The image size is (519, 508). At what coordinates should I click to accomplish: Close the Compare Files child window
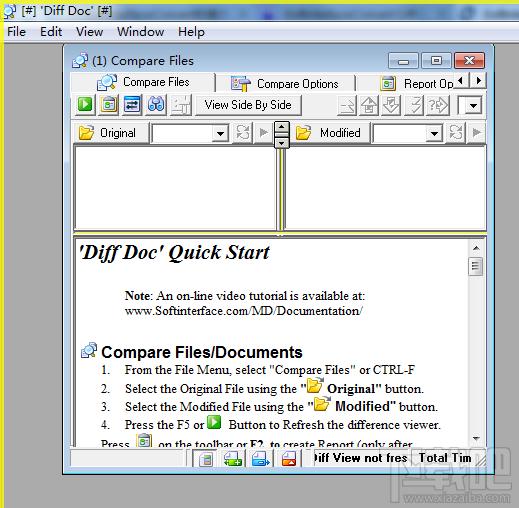pos(469,61)
